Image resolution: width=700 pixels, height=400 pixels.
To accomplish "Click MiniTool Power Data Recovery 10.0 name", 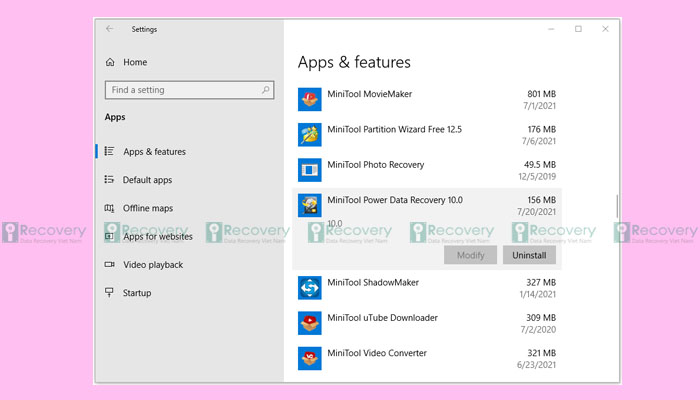I will tap(395, 200).
